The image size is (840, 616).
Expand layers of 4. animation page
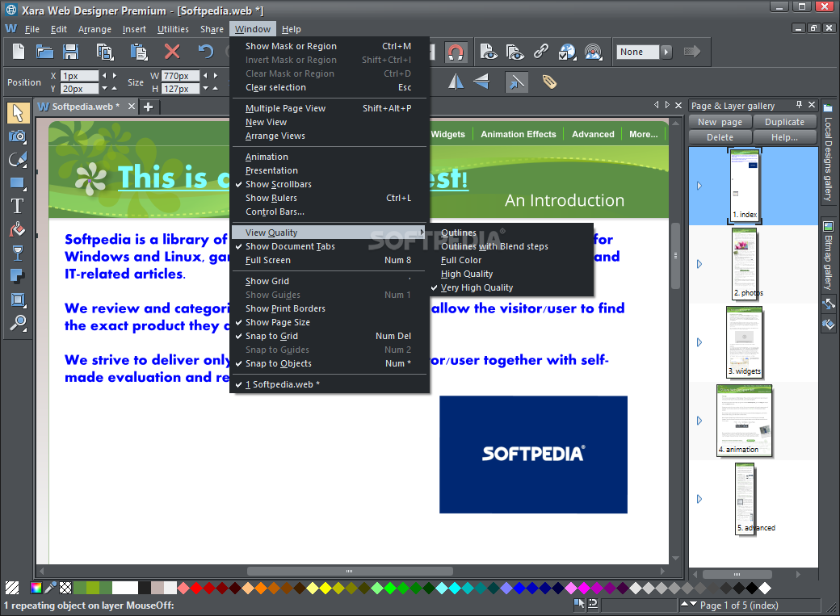point(699,421)
